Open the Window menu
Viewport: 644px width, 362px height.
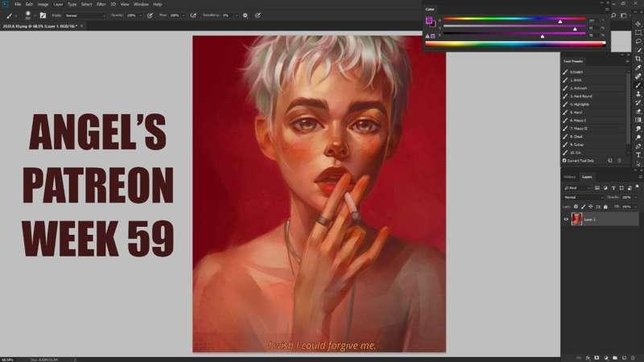tap(142, 4)
